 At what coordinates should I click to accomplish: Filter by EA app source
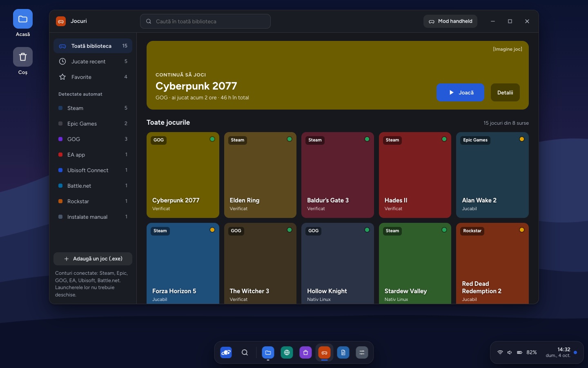pyautogui.click(x=93, y=155)
